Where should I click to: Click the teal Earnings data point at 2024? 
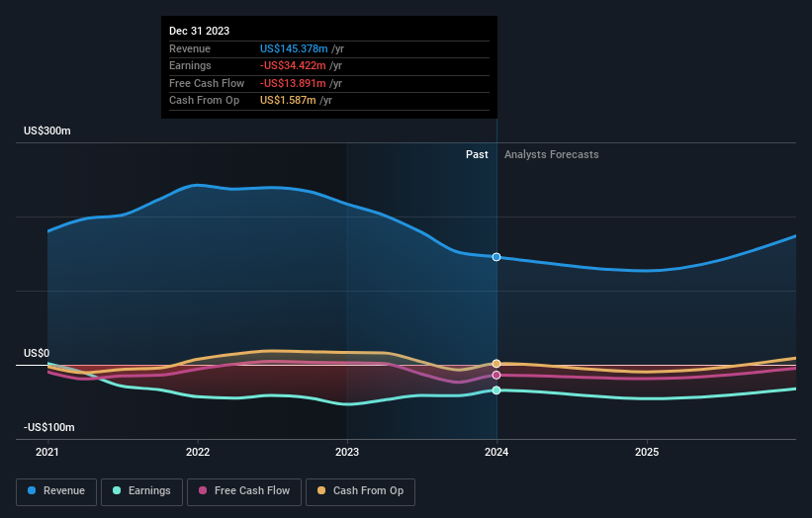click(x=496, y=390)
